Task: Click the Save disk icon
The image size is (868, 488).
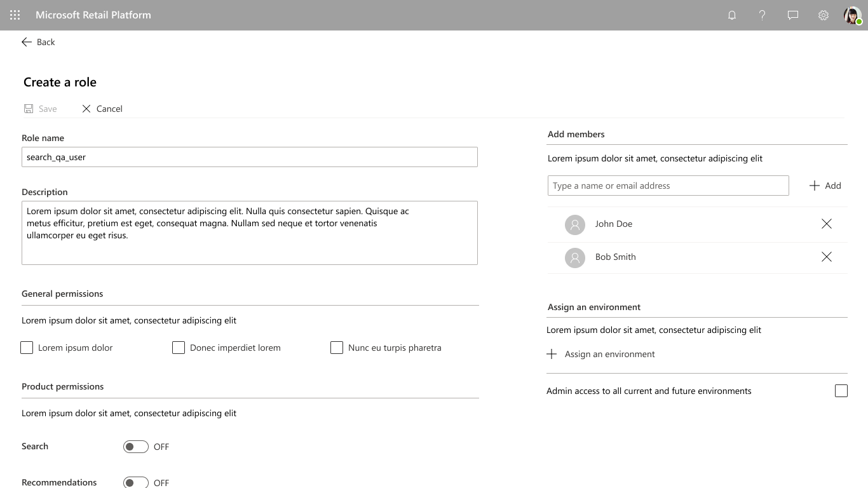Action: point(29,109)
